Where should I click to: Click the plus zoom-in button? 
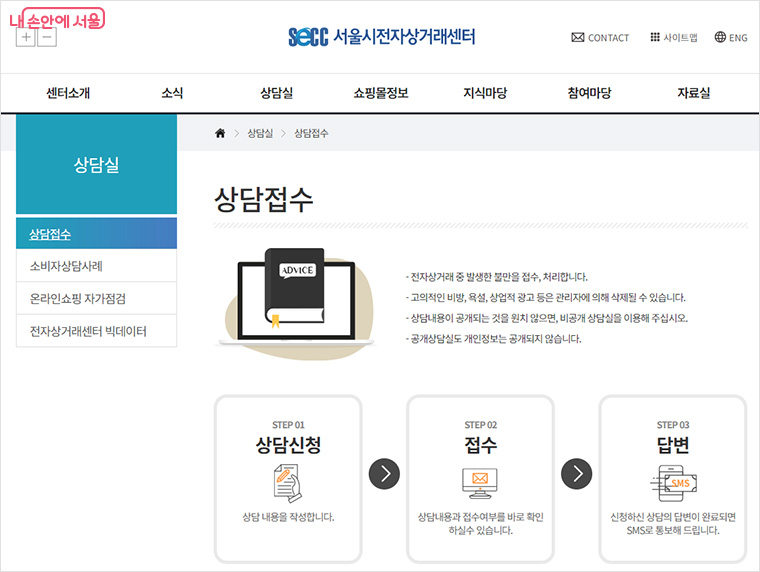(26, 37)
